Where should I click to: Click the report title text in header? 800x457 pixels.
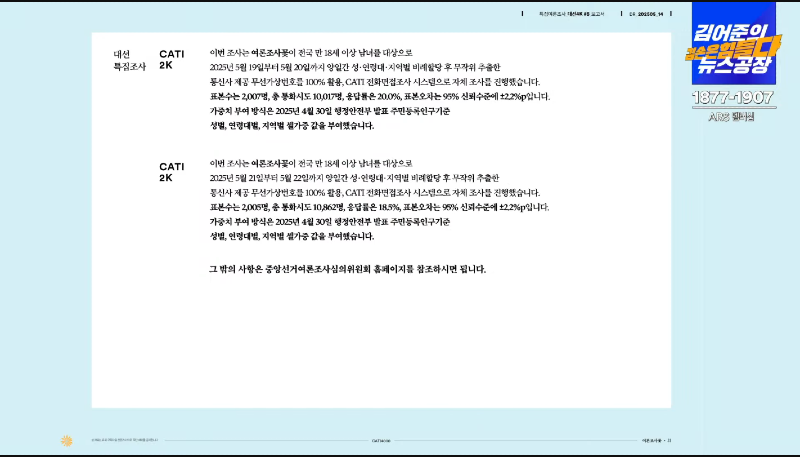coord(571,14)
